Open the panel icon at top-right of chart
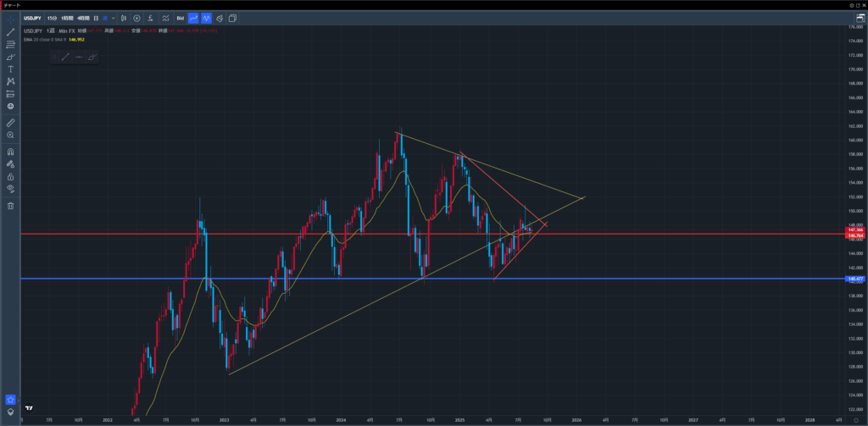Viewport: 868px width, 426px height. tap(860, 19)
